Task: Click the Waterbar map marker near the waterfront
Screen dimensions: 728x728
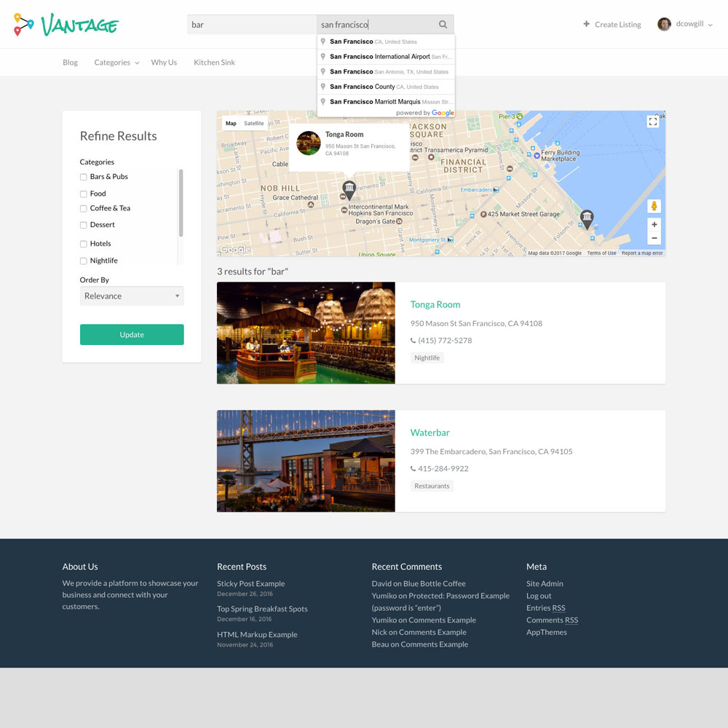Action: [x=587, y=218]
